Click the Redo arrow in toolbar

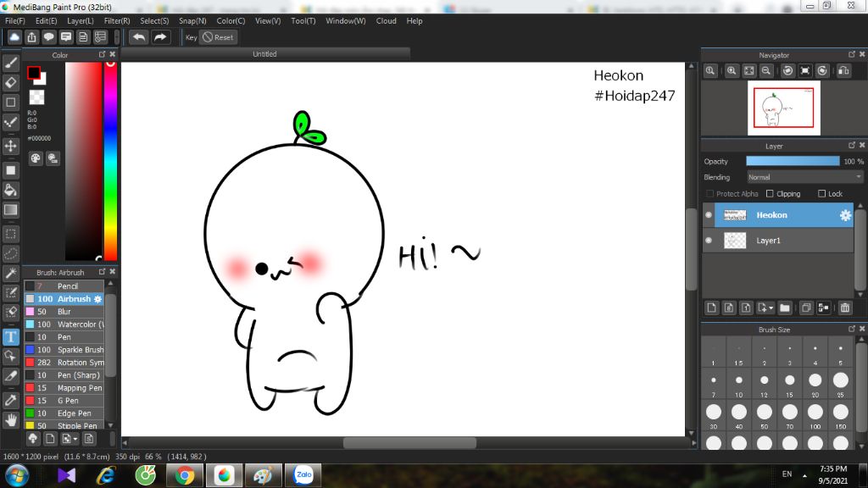(x=160, y=37)
